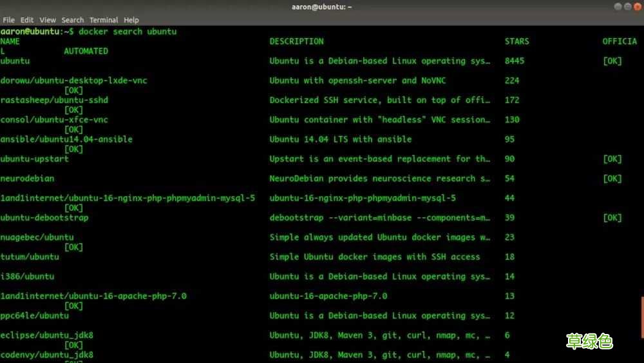Viewport: 644px width, 363px height.
Task: Open the Edit menu
Action: coord(26,20)
